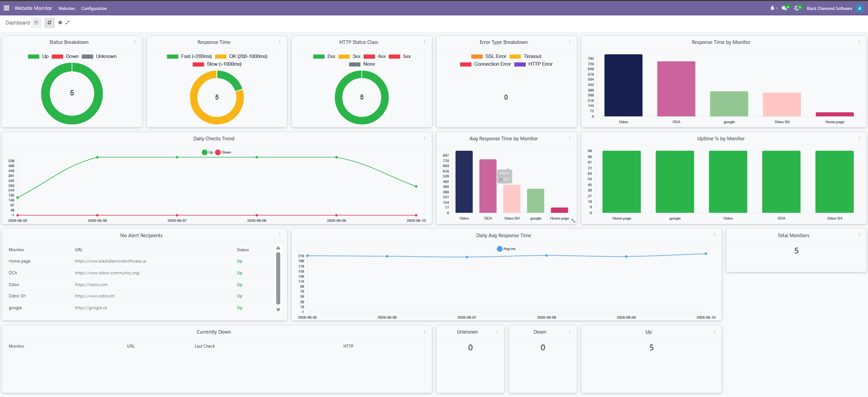This screenshot has width=868, height=397.
Task: Toggle Fast (<200ms) legend series
Action: pos(190,57)
